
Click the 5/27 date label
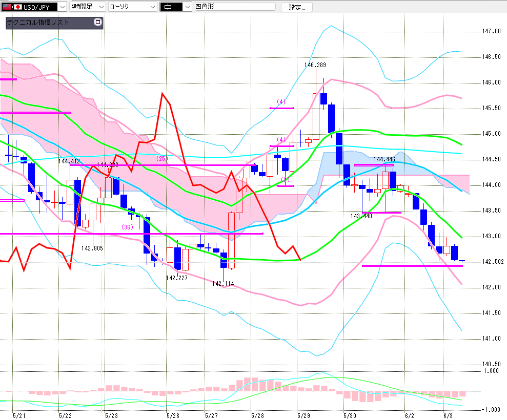pos(212,415)
